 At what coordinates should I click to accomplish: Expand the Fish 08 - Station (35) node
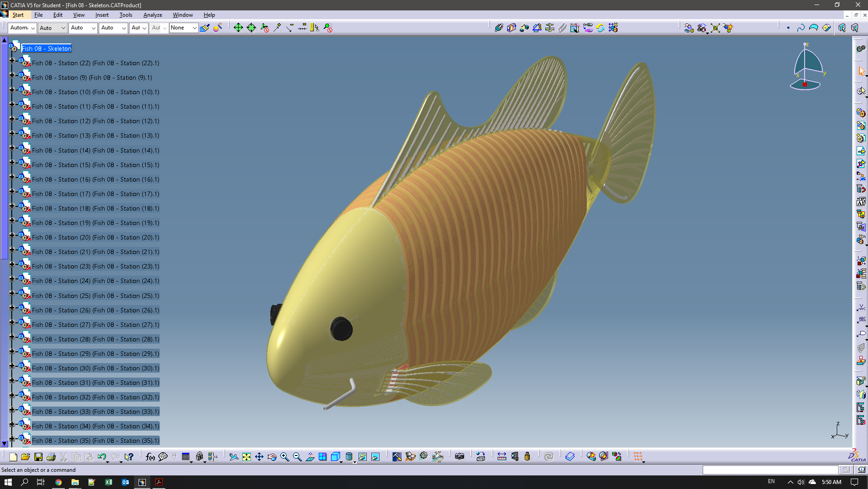coord(12,438)
